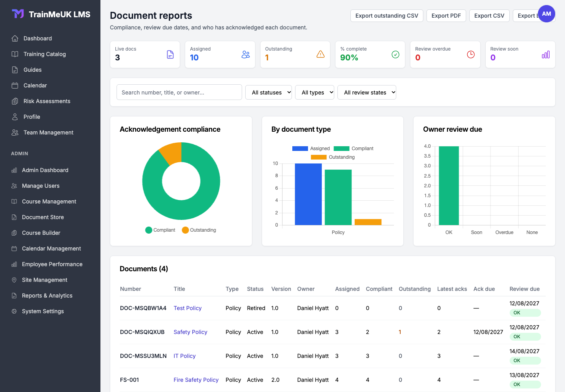
Task: Open the All types dropdown
Action: (x=315, y=93)
